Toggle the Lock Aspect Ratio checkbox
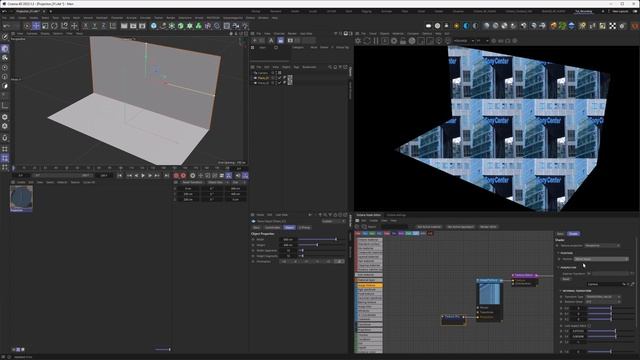The image size is (640, 360). (x=589, y=326)
